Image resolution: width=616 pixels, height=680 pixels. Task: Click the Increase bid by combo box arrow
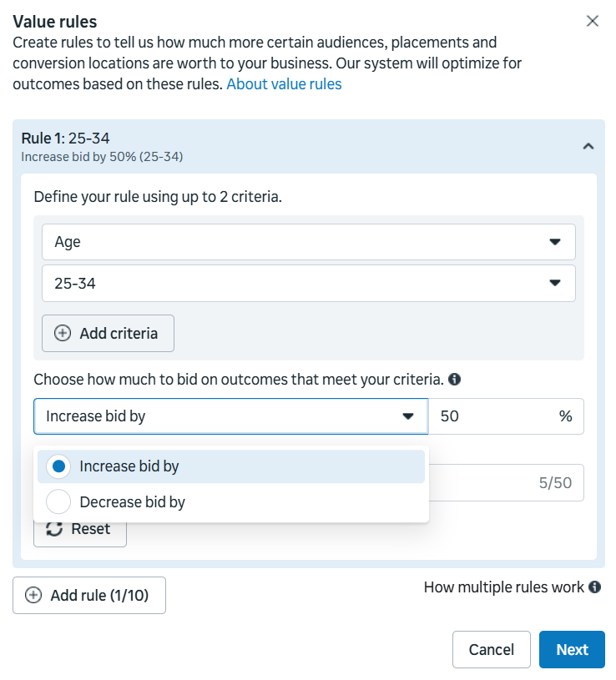(x=408, y=416)
